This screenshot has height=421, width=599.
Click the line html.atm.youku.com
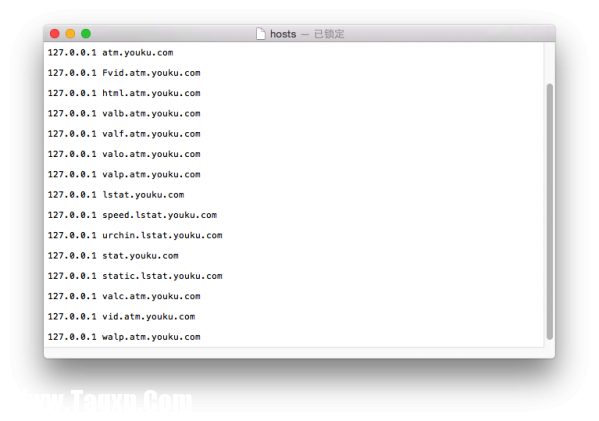pos(124,93)
